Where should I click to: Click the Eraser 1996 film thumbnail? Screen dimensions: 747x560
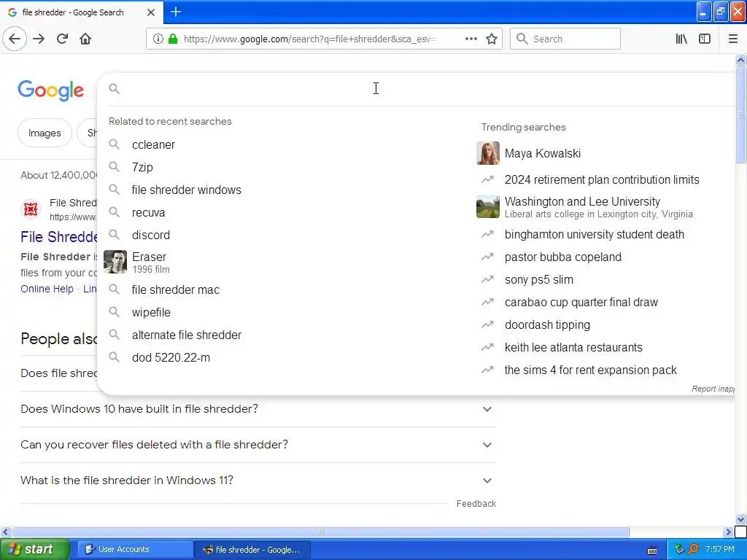pos(115,262)
